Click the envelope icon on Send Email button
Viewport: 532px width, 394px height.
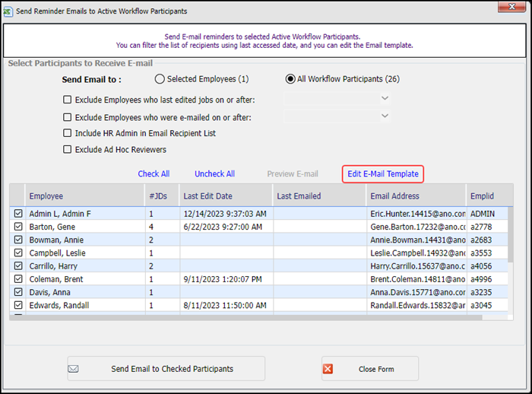pyautogui.click(x=74, y=369)
